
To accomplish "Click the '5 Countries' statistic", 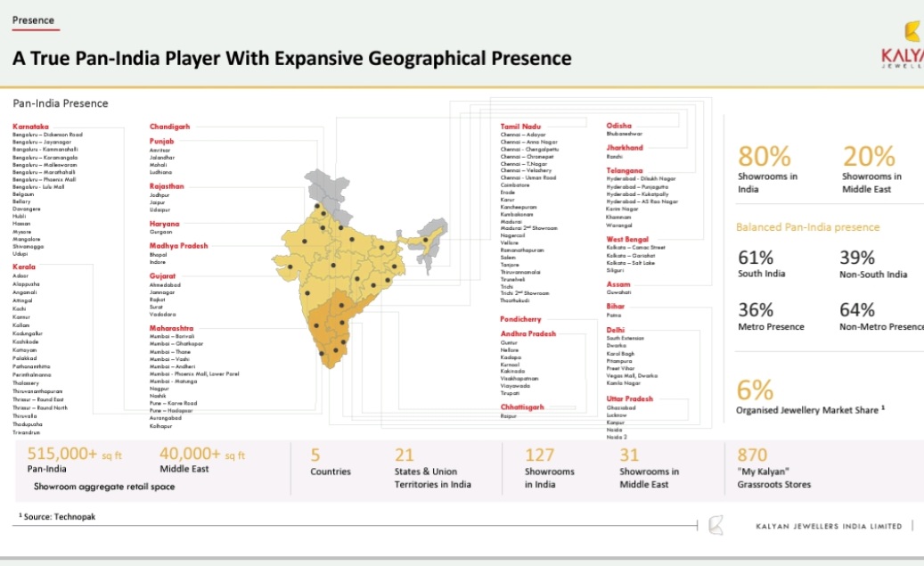I will coord(330,463).
